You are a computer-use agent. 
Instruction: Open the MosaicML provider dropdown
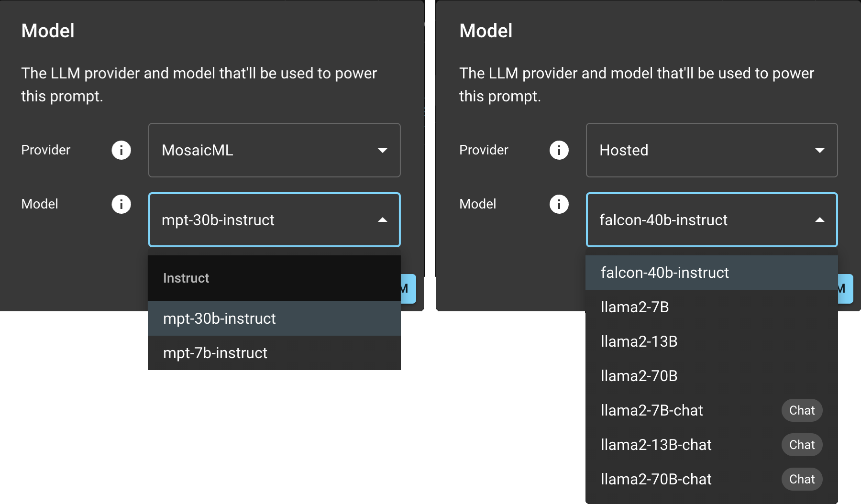point(274,150)
